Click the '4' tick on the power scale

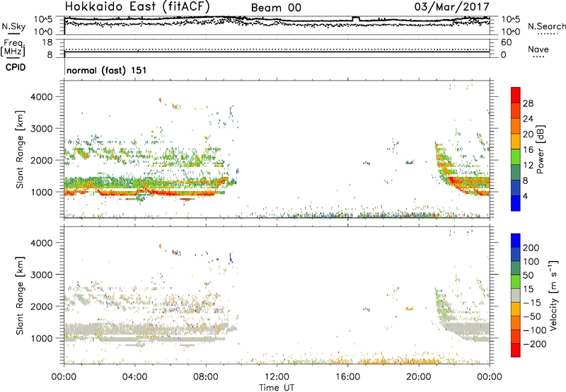[x=525, y=196]
